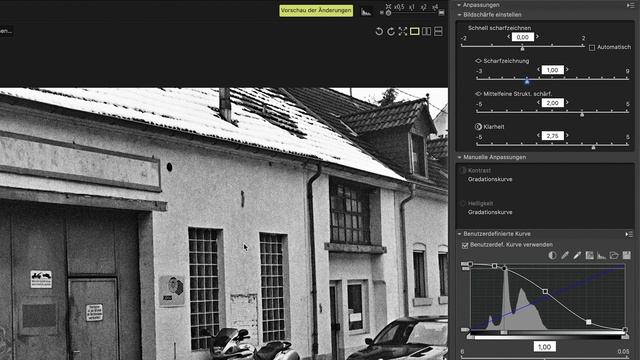Collapse the Bildschärfe einstellen section
640x360 pixels.
459,15
